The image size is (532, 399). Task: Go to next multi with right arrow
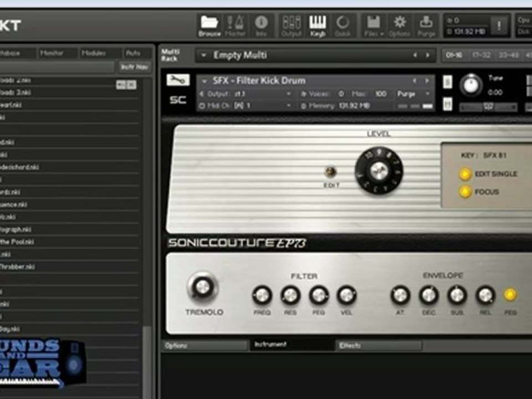pos(427,55)
